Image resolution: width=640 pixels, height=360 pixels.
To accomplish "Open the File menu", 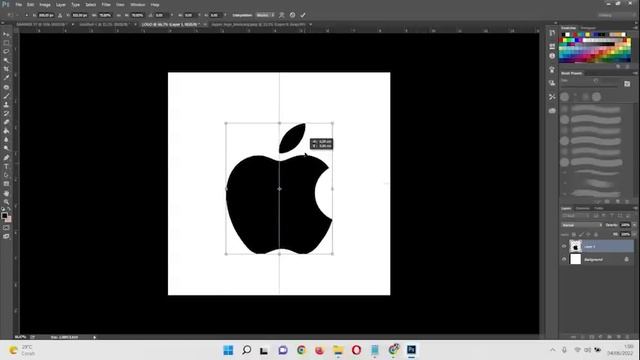I will (18, 4).
